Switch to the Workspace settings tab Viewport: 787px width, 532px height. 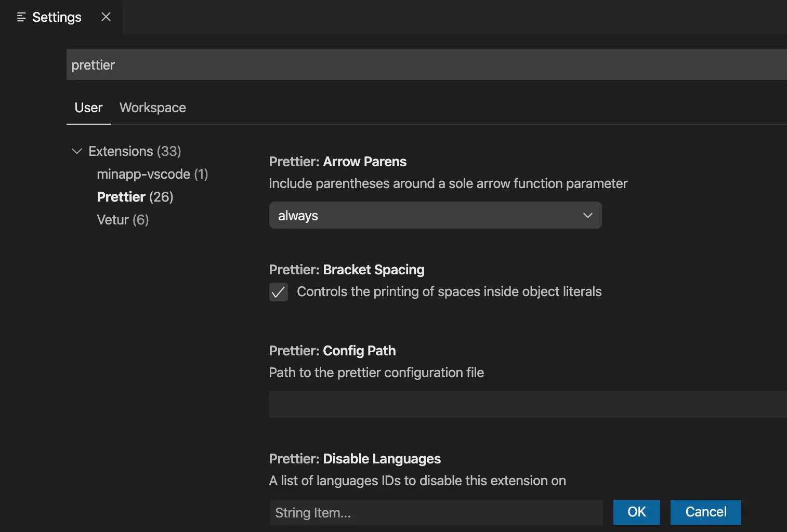(153, 108)
